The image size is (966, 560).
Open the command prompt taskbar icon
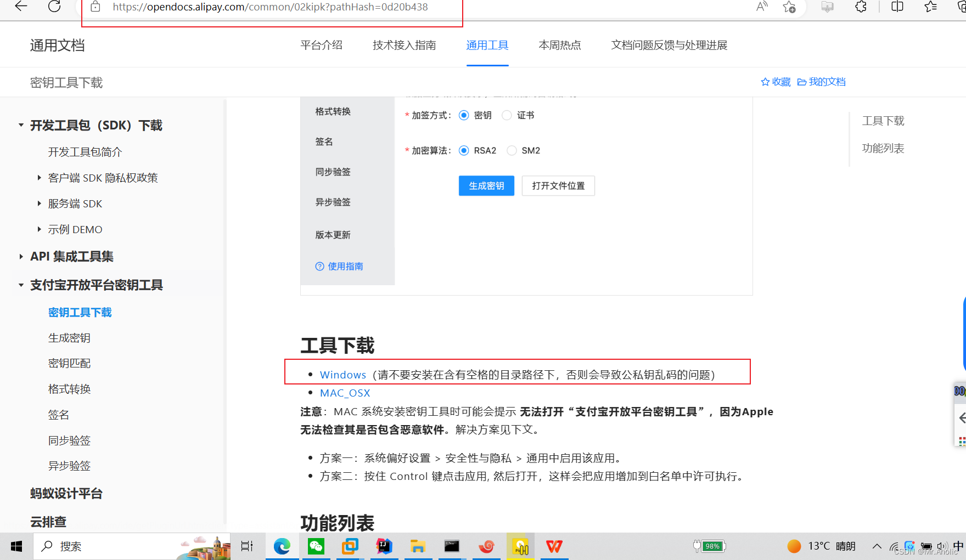(x=452, y=546)
